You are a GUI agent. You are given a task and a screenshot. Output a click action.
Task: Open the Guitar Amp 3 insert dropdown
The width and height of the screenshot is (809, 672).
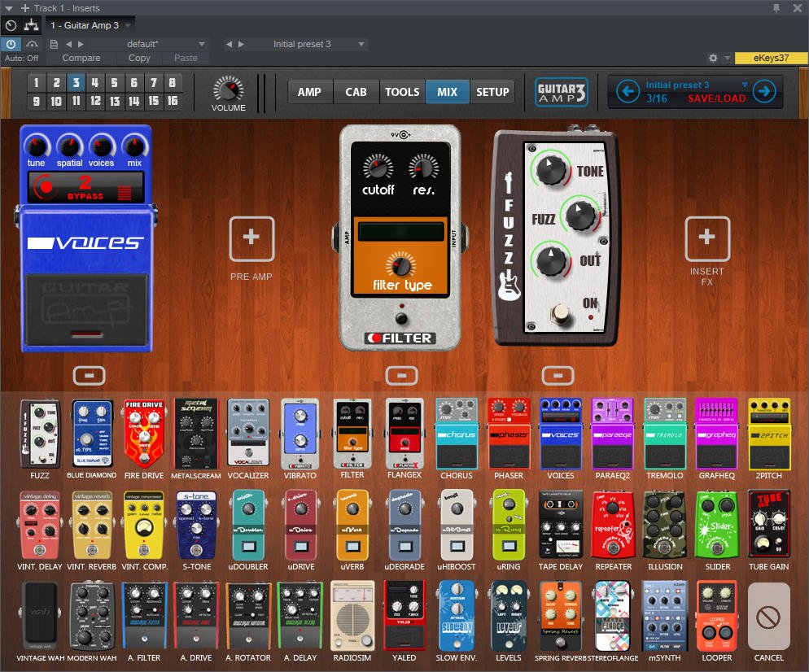click(129, 26)
